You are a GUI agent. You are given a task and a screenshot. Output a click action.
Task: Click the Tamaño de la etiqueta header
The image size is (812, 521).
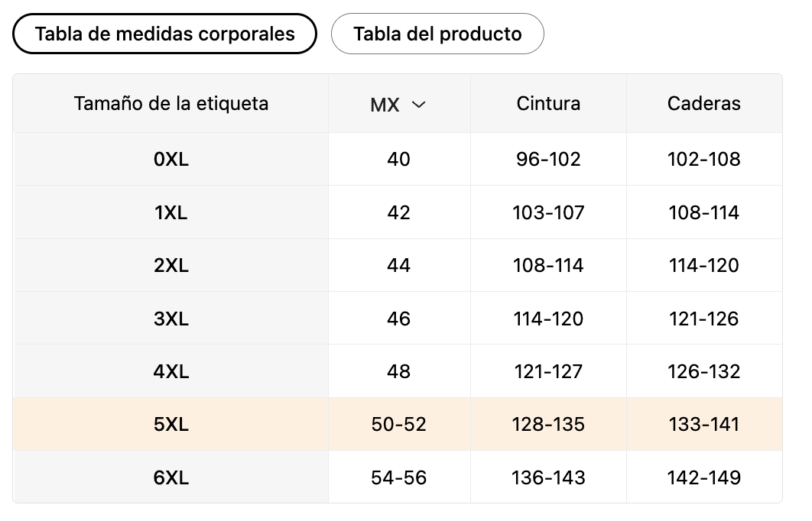click(171, 103)
